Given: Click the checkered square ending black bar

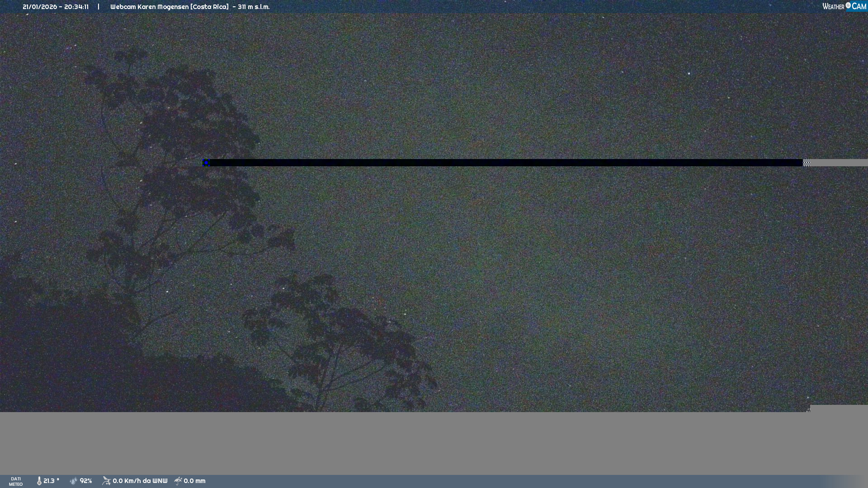Looking at the screenshot, I should [806, 163].
